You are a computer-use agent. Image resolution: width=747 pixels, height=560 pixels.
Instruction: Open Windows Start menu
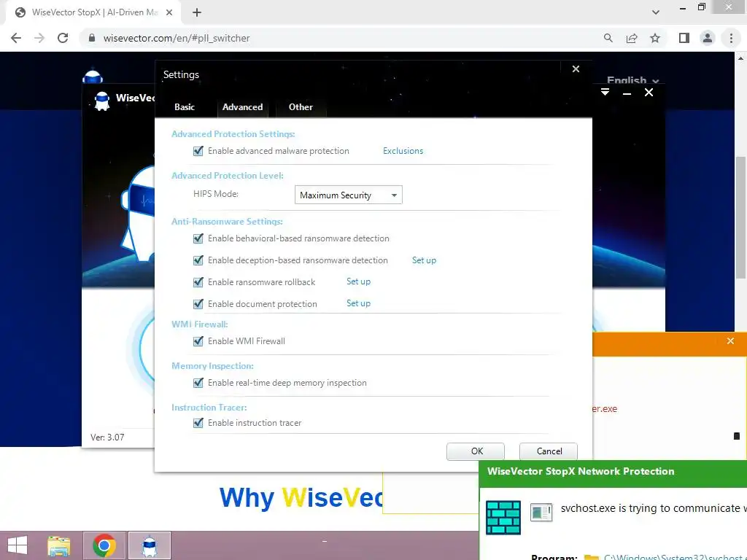click(x=18, y=545)
